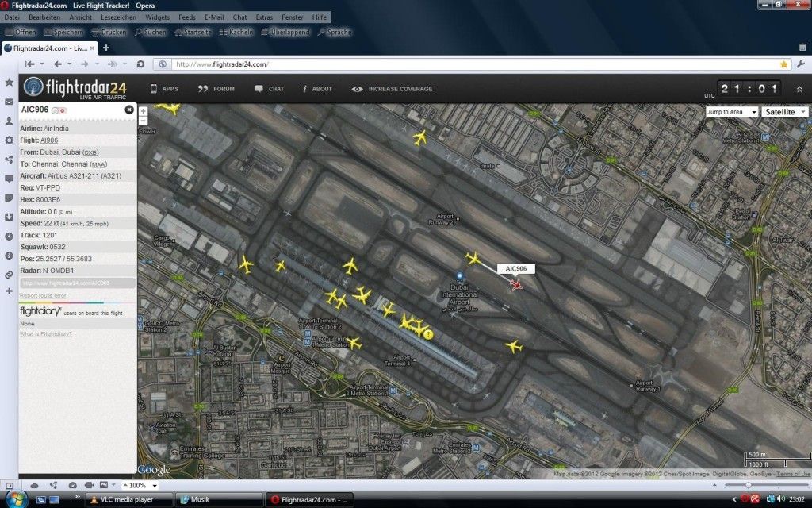Image resolution: width=812 pixels, height=508 pixels.
Task: Open Opera Unite icon in status bar
Action: point(53,486)
